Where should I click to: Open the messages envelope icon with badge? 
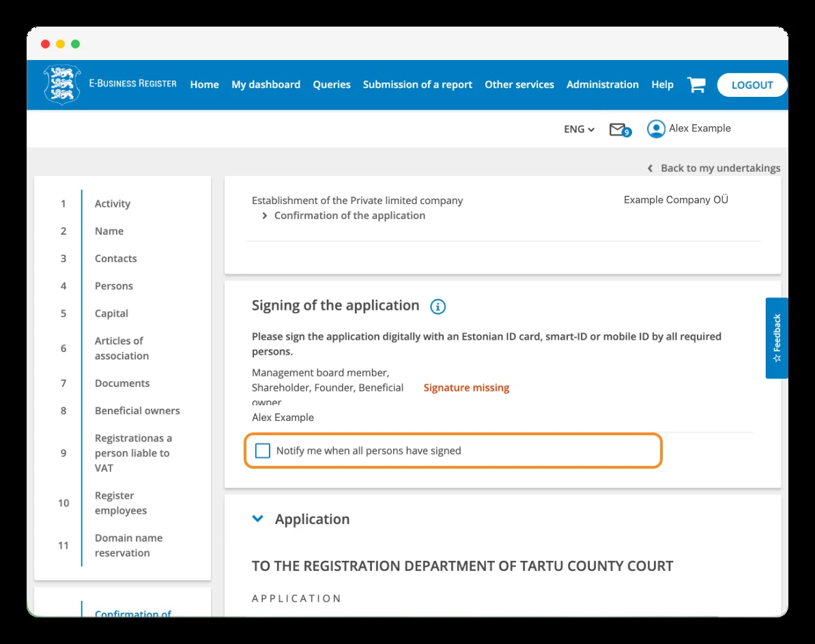pos(620,130)
